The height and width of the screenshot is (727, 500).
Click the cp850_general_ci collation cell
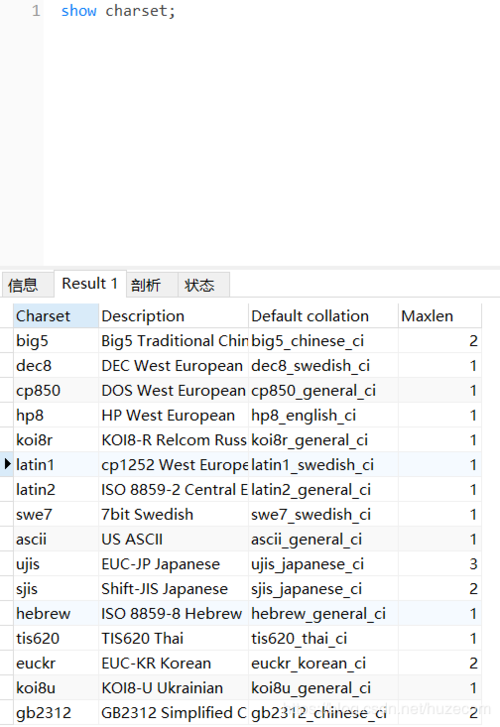[323, 390]
